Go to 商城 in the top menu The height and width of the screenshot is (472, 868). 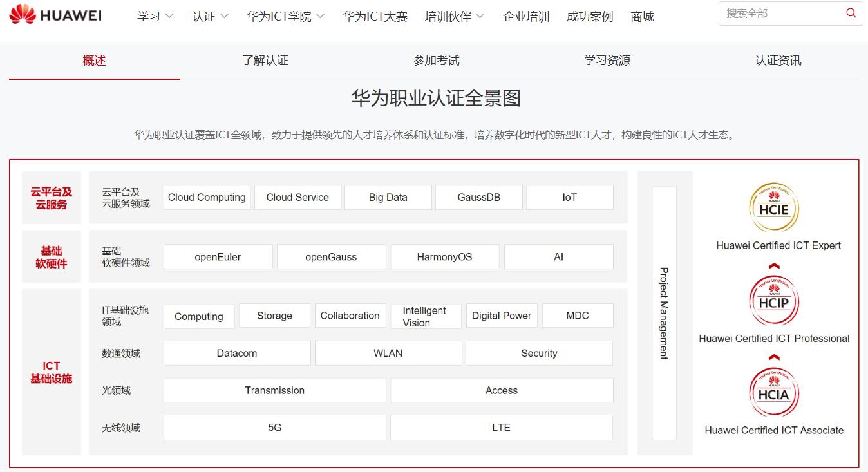pyautogui.click(x=642, y=17)
